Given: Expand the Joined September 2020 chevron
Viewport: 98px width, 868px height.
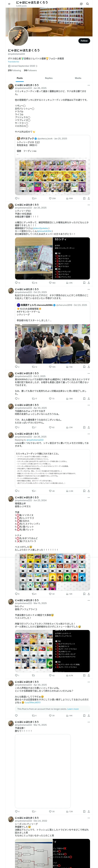Looking at the screenshot, I should [x=36, y=66].
